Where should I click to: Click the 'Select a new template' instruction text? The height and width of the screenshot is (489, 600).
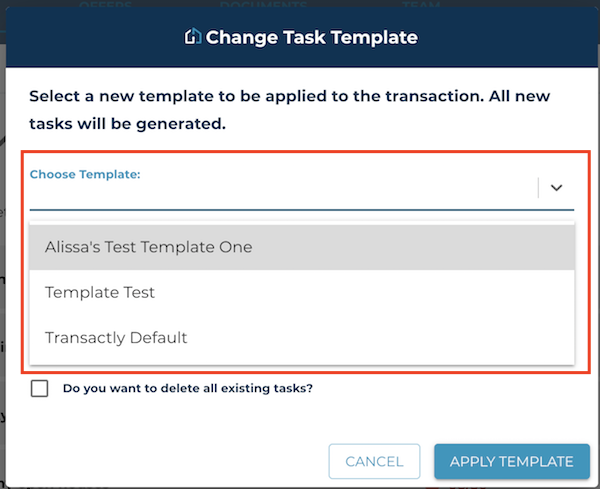pyautogui.click(x=289, y=110)
